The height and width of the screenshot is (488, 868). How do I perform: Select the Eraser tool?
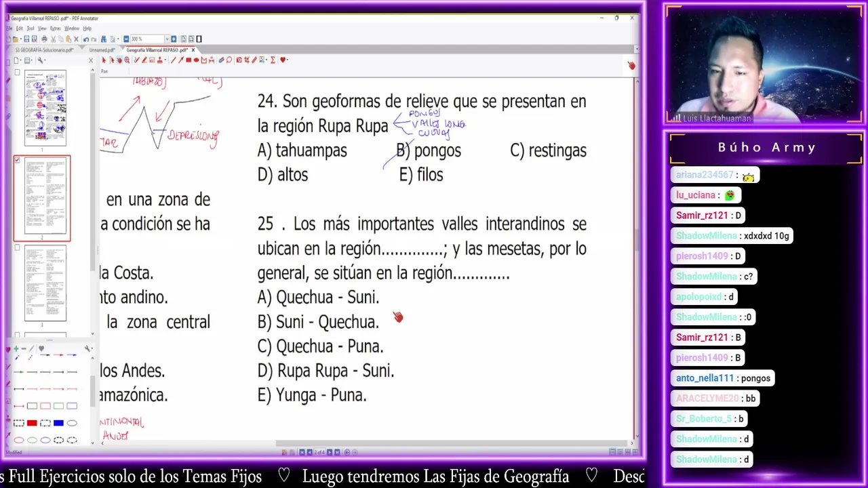(x=221, y=60)
